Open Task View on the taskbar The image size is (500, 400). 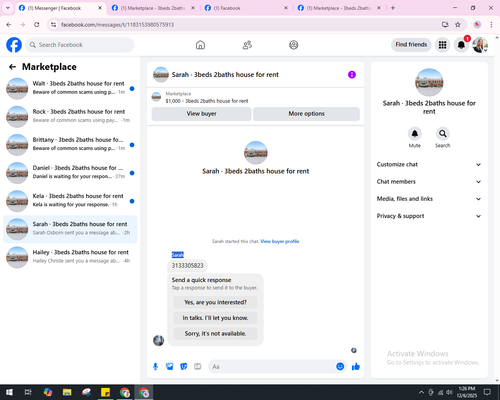click(28, 392)
